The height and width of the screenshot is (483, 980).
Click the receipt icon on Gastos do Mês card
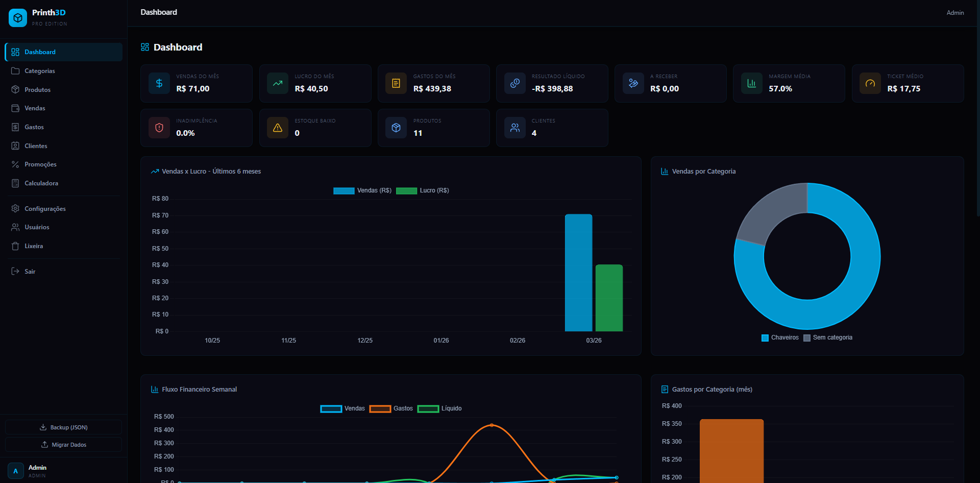click(396, 83)
